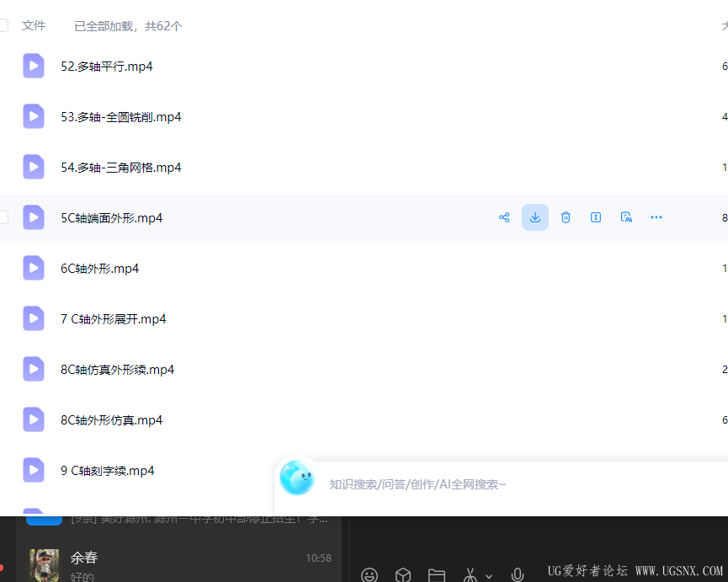
Task: Click the video icon of 52.多轴平行.mp4
Action: coord(34,66)
